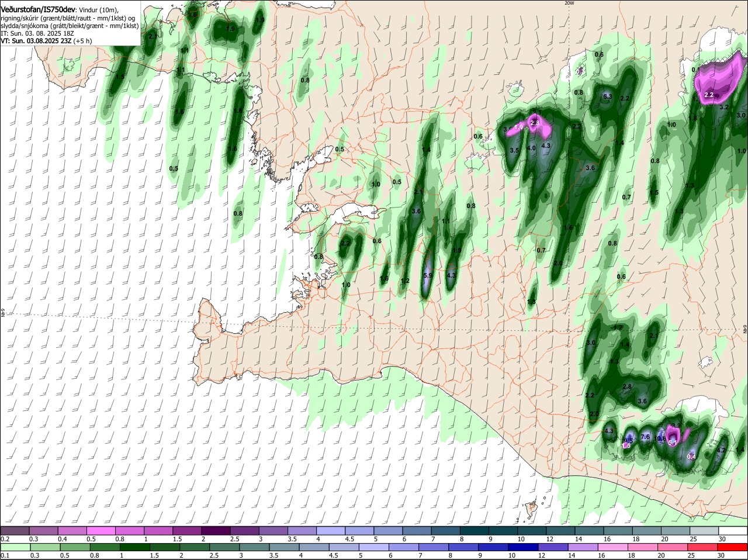The image size is (748, 560).
Task: Select the 20 pink-red swatch in lower legend row
Action: (x=673, y=547)
